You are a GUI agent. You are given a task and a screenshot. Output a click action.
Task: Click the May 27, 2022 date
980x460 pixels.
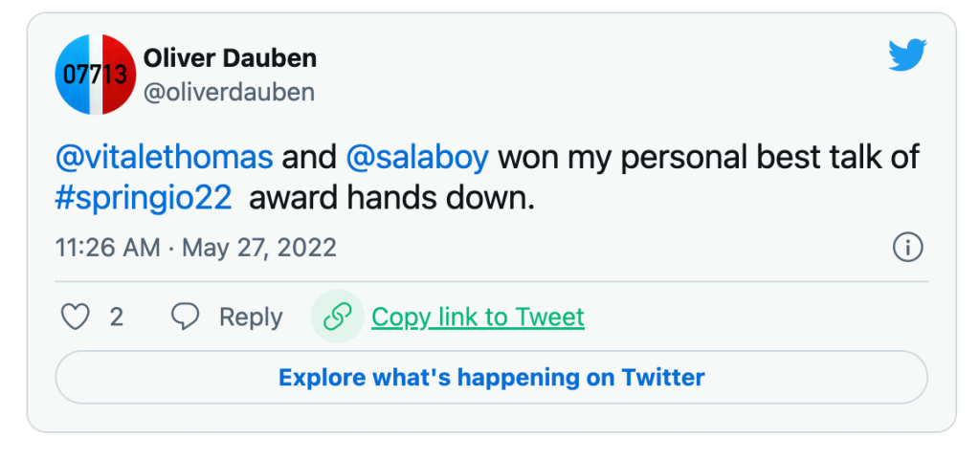click(259, 248)
